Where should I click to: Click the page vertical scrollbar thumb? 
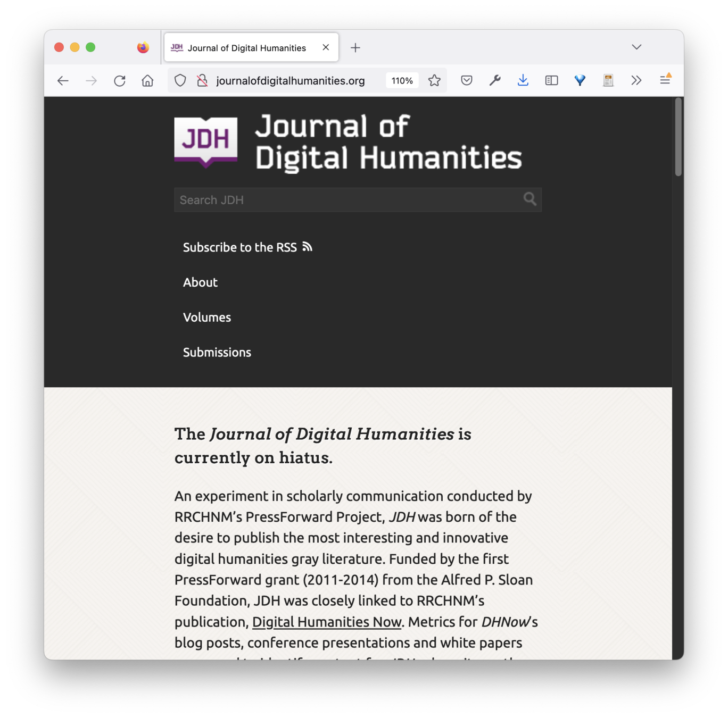tap(678, 137)
